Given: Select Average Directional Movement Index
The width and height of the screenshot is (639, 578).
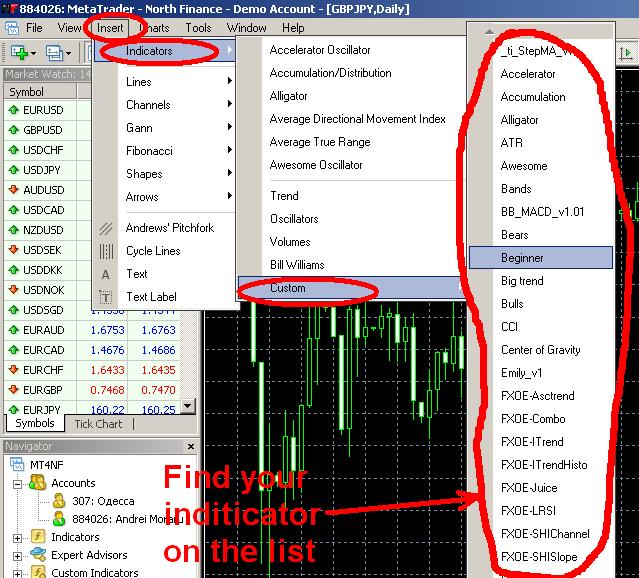Looking at the screenshot, I should click(x=357, y=119).
